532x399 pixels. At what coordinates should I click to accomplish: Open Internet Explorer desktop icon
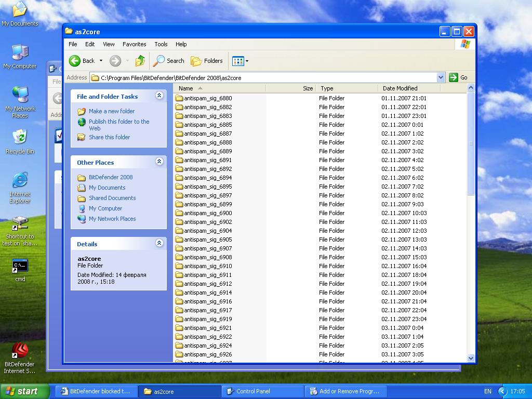(x=20, y=181)
